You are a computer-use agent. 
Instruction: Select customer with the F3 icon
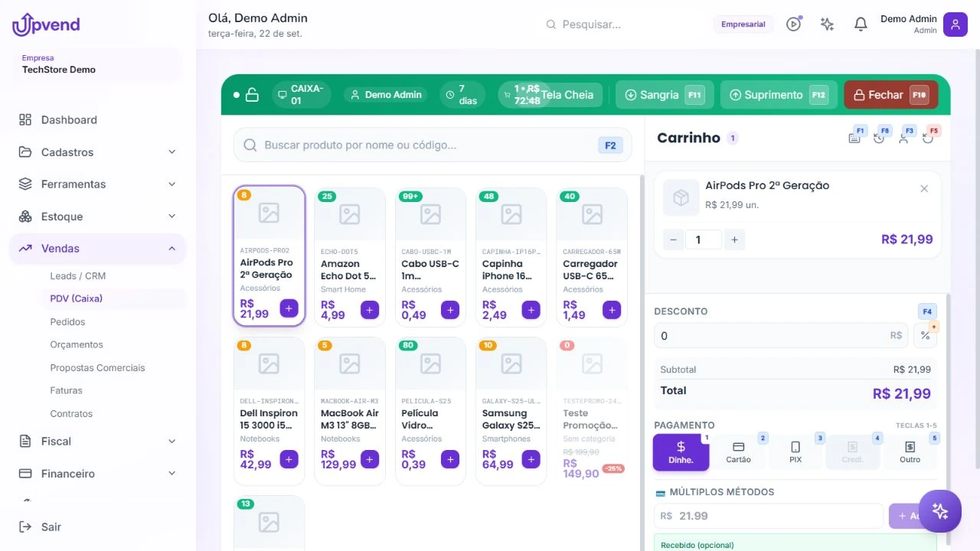tap(904, 138)
